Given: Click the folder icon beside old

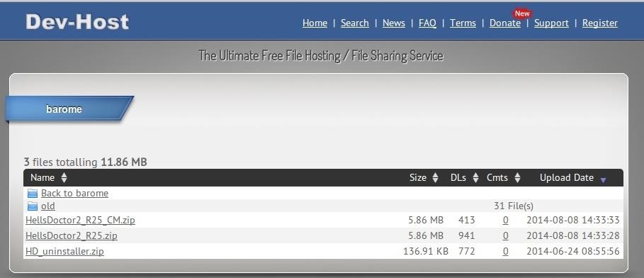Looking at the screenshot, I should [33, 206].
